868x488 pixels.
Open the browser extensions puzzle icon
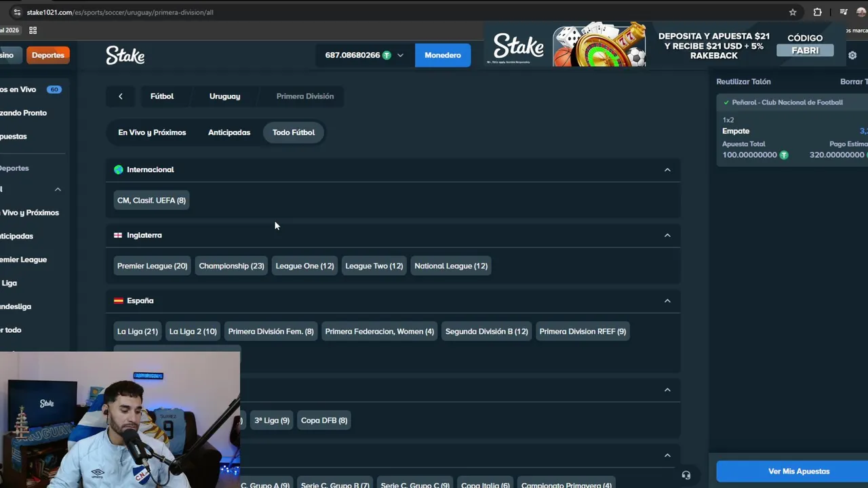[817, 12]
